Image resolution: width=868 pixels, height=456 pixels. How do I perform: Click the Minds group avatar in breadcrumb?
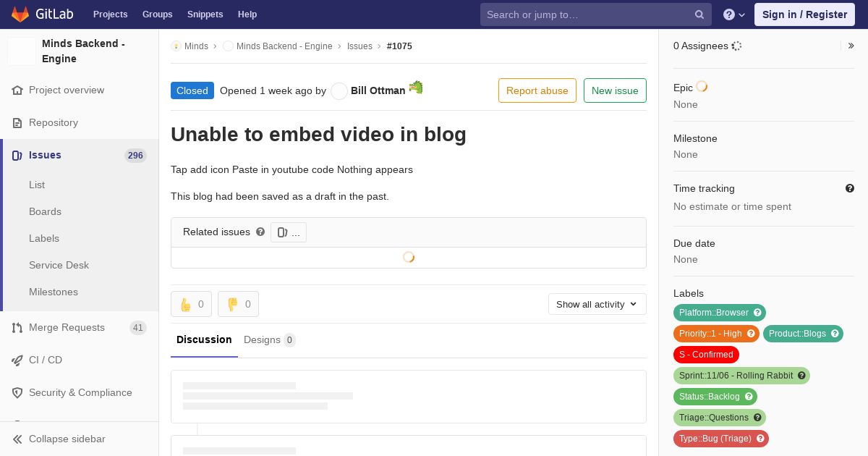(x=176, y=46)
